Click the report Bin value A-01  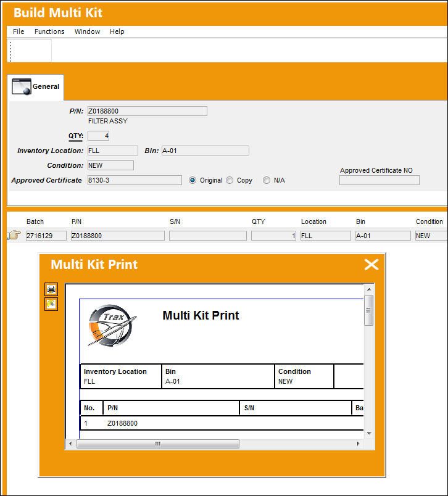pos(172,381)
